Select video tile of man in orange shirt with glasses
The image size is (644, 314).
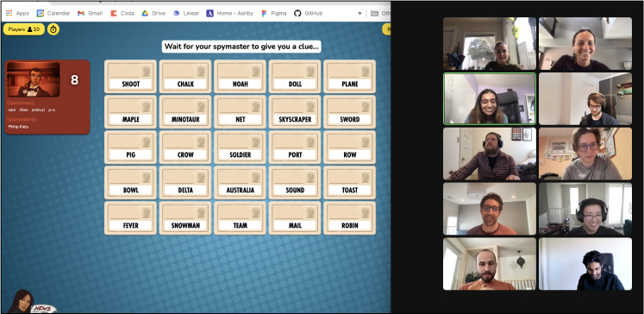pos(490,209)
